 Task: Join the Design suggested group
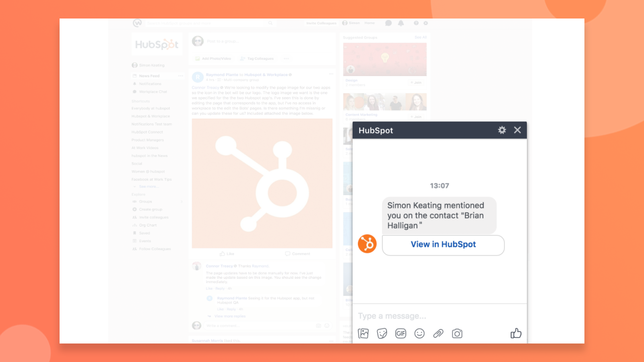pos(416,82)
